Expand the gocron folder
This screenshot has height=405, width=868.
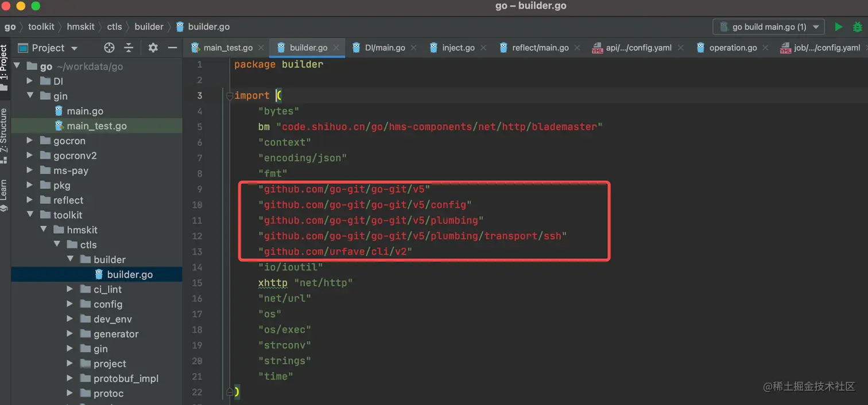click(x=30, y=141)
